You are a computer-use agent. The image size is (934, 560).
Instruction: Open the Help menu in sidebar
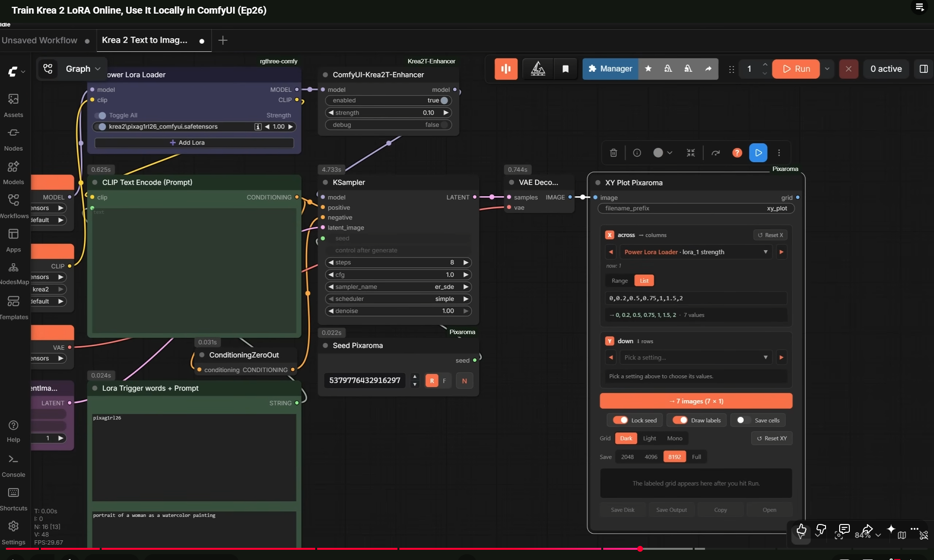pyautogui.click(x=13, y=431)
